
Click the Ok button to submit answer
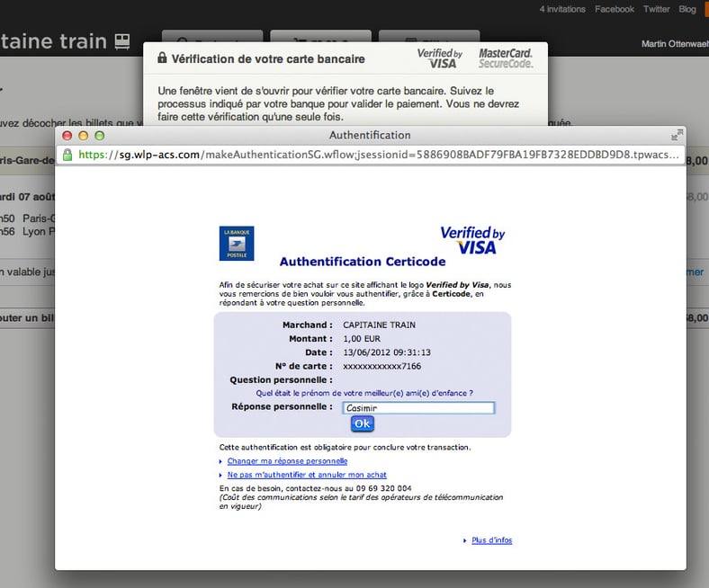(x=363, y=423)
